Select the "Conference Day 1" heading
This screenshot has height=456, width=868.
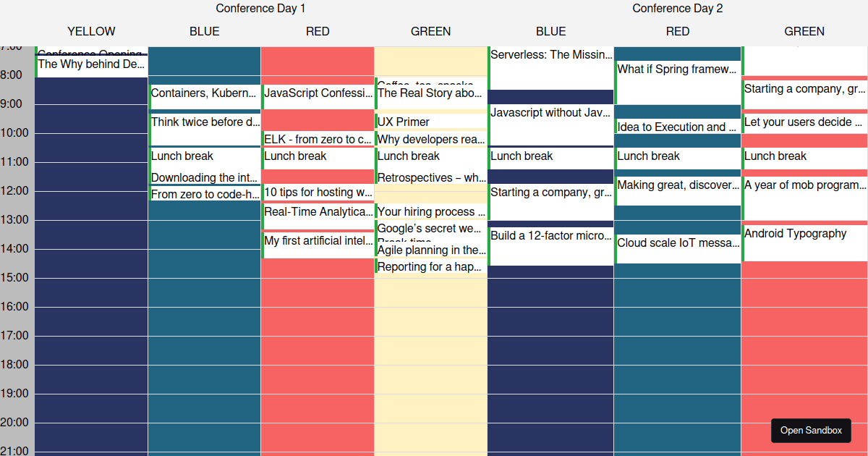pos(260,9)
